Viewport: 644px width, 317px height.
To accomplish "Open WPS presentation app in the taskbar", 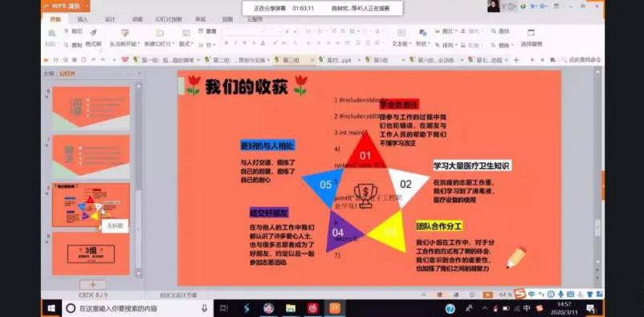I will [x=335, y=308].
